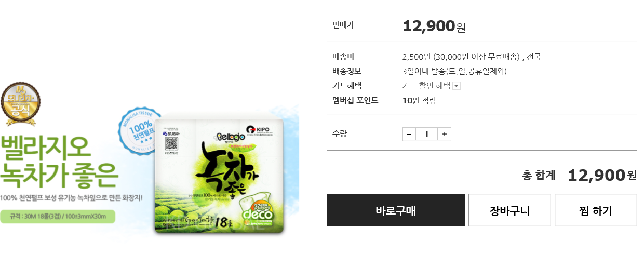This screenshot has height=254, width=644.
Task: Click the 찜 하기 wishlist button
Action: pos(596,210)
